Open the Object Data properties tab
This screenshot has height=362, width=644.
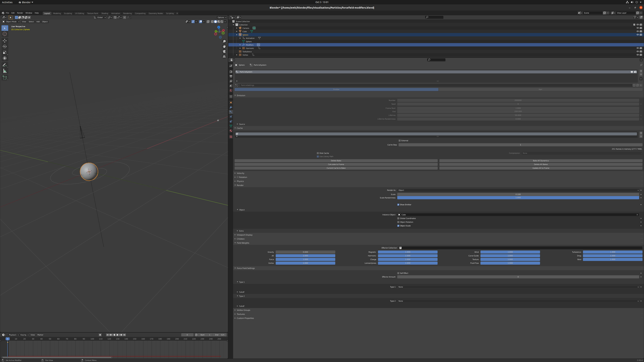231,126
